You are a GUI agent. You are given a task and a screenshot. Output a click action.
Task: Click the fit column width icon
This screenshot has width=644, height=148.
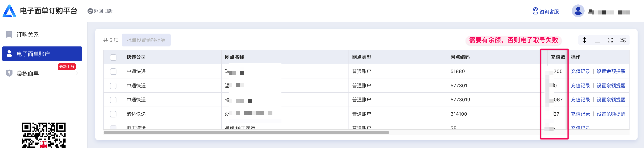tap(585, 40)
